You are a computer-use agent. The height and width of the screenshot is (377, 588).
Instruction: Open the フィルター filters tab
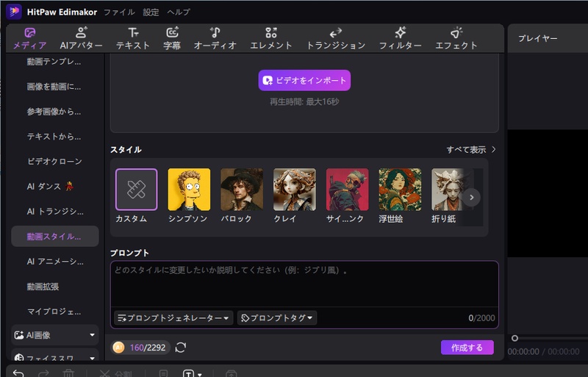(x=400, y=39)
